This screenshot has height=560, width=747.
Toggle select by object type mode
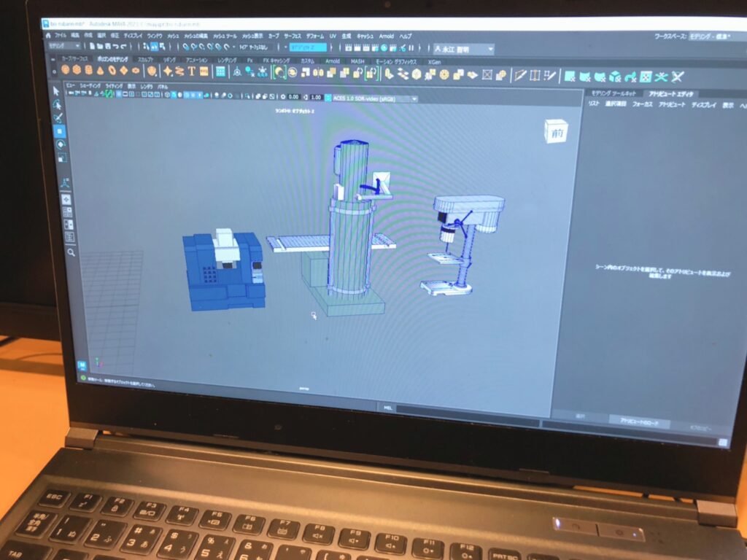coord(154,47)
